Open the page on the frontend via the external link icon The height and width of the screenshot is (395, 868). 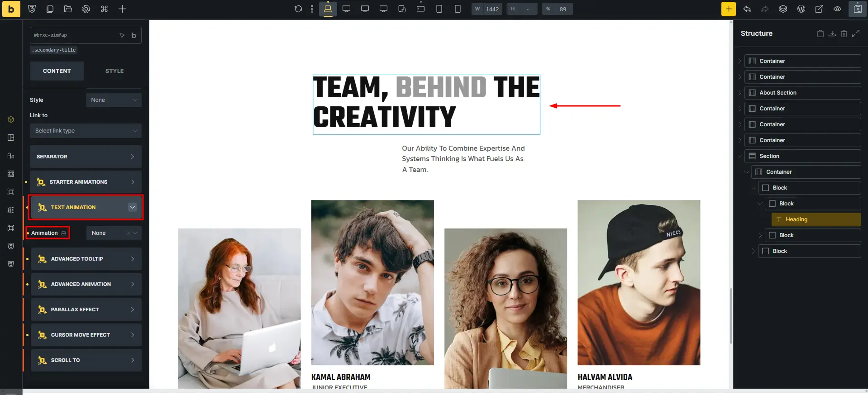pos(819,9)
